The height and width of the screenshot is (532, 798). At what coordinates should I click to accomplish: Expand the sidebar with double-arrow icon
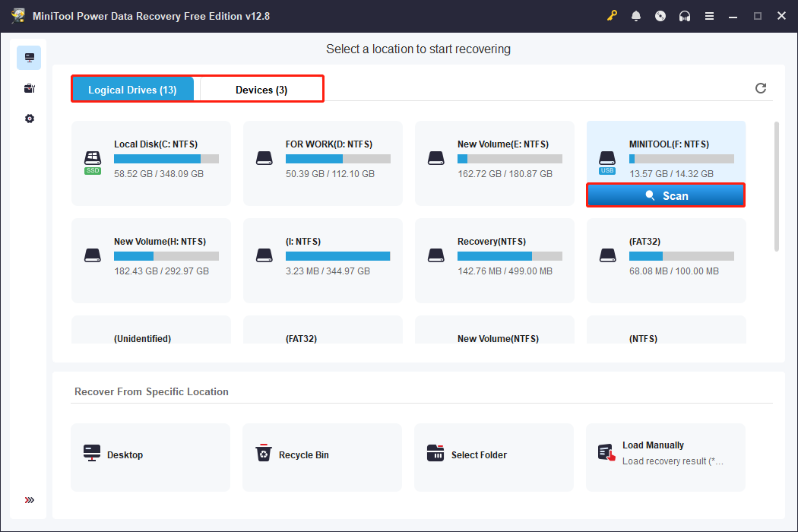(x=29, y=500)
